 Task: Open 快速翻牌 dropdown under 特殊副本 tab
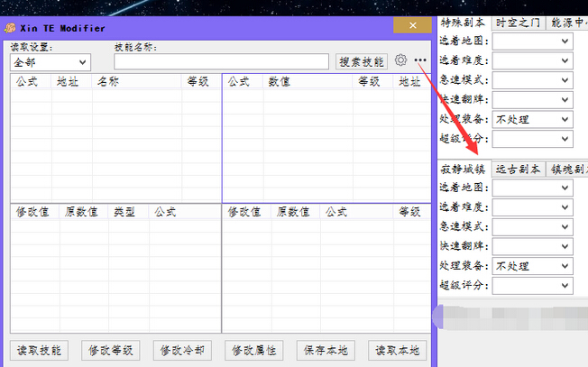click(x=532, y=100)
